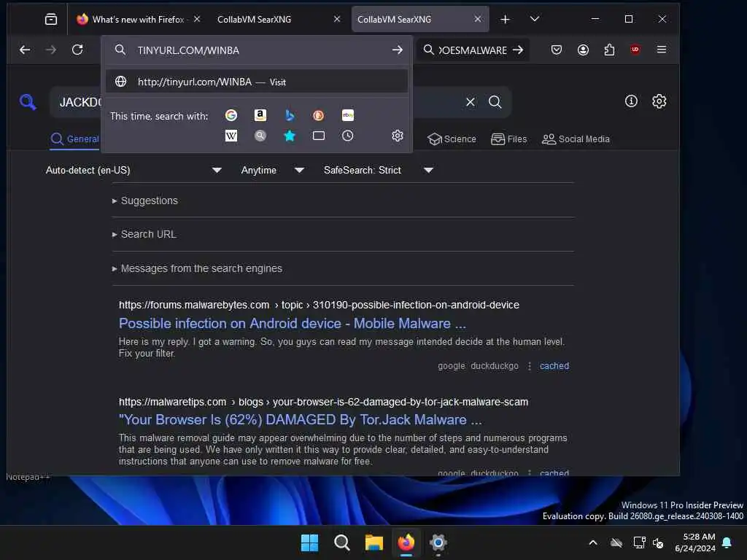Go back one page
The width and height of the screenshot is (747, 560).
click(25, 50)
